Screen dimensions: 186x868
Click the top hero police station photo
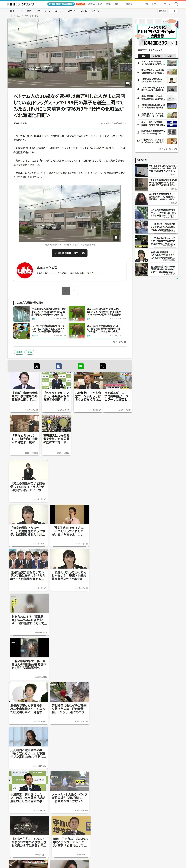tap(70, 53)
